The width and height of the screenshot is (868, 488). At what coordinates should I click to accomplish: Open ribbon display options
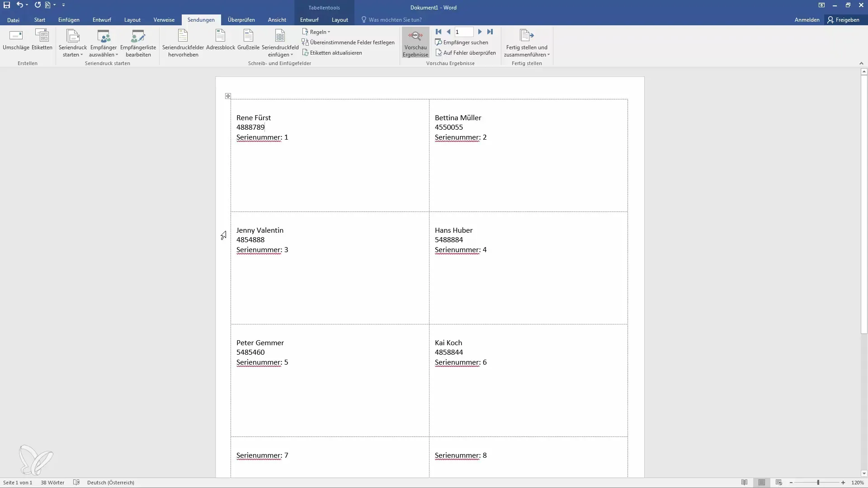[821, 5]
